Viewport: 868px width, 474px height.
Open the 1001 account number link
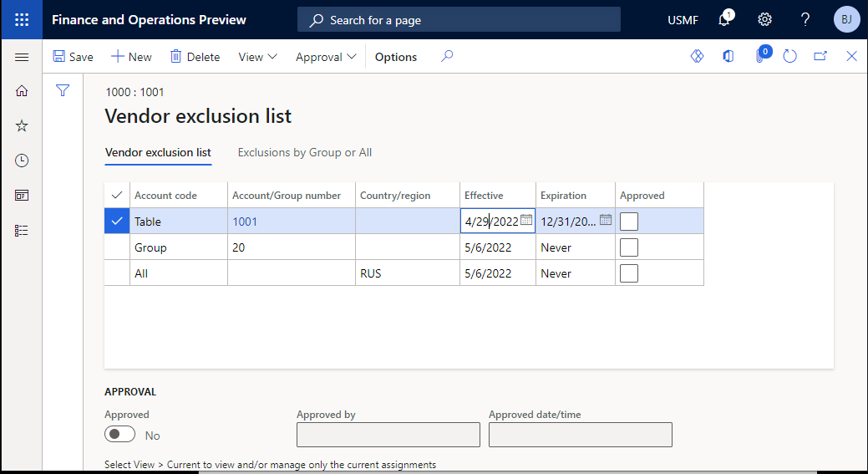tap(245, 222)
